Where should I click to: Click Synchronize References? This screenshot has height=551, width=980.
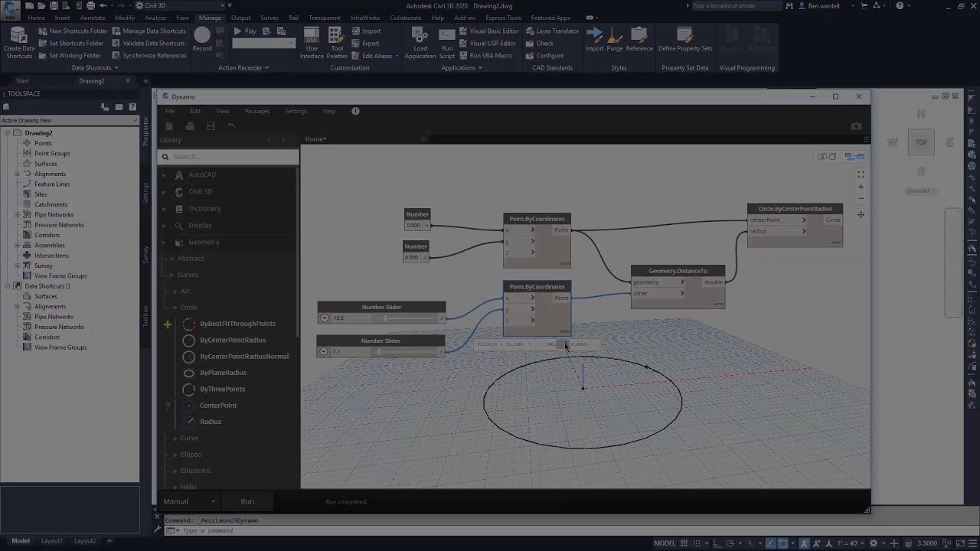coord(149,56)
